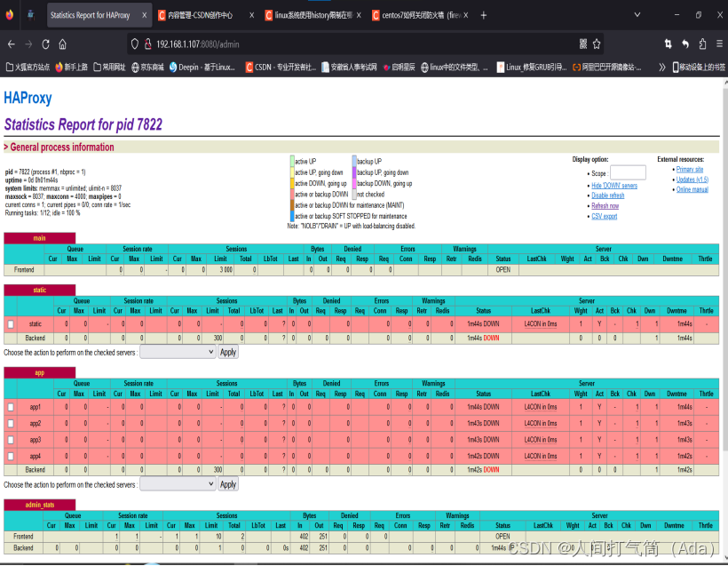Open the Firefox application menu
The height and width of the screenshot is (566, 728).
[719, 44]
